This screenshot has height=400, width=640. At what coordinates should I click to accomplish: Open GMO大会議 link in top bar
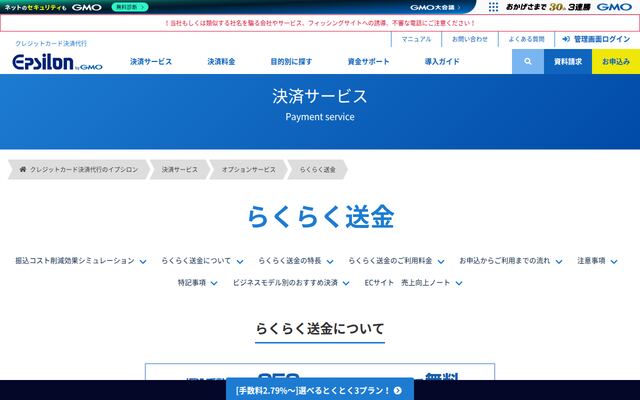coord(435,7)
